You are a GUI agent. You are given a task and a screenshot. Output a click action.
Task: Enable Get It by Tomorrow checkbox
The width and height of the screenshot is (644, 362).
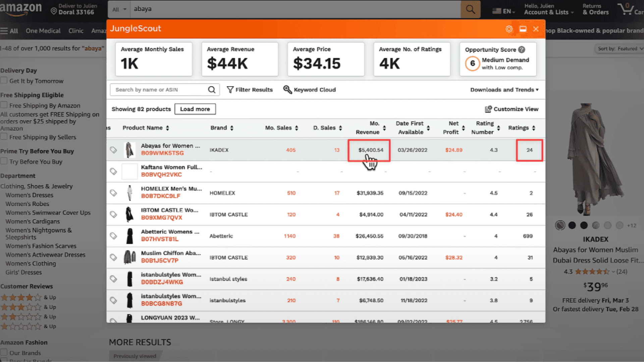[4, 80]
